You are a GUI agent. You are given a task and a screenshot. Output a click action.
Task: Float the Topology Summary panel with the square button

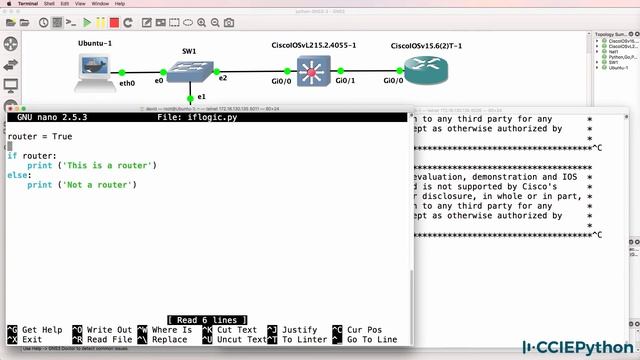pos(631,34)
